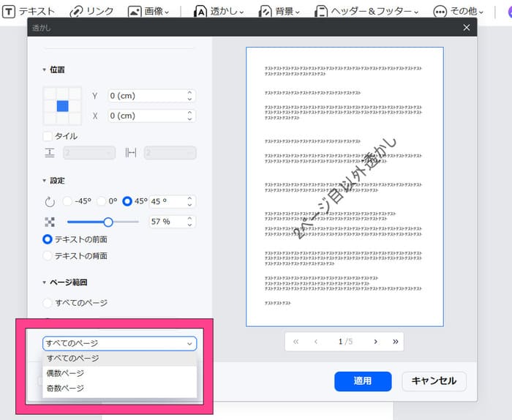512x420 pixels.
Task: Choose 奇数ページ from the dropdown list
Action: tap(119, 389)
